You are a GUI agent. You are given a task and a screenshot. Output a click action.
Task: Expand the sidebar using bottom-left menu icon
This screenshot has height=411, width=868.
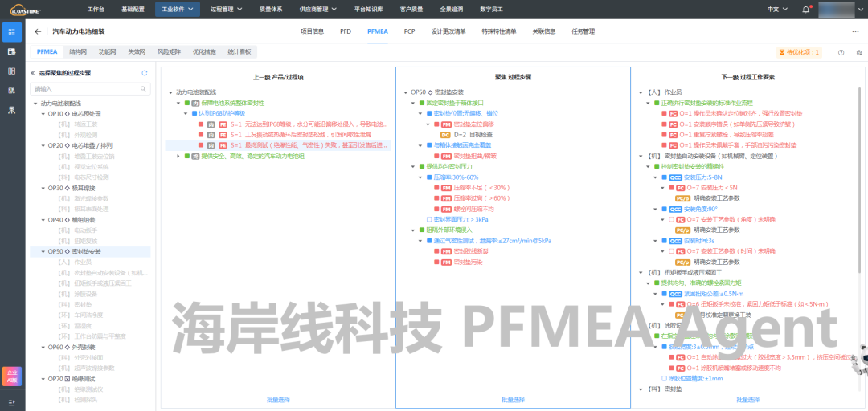coord(12,401)
